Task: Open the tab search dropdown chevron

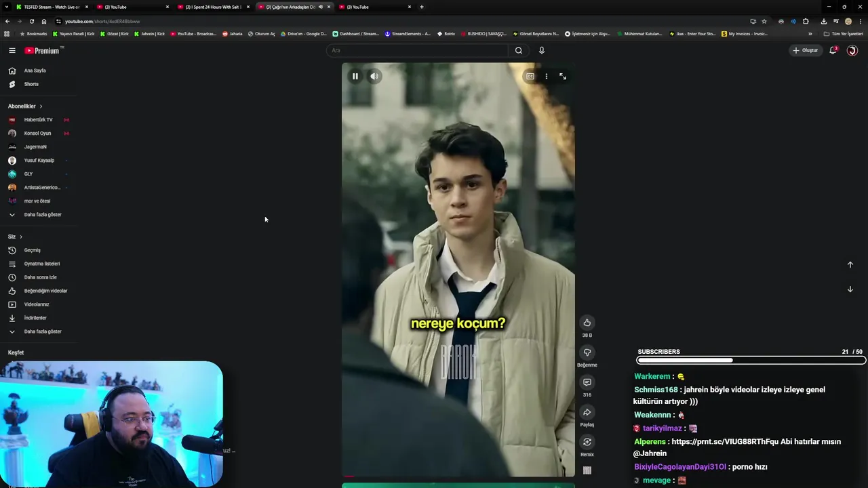Action: click(6, 7)
